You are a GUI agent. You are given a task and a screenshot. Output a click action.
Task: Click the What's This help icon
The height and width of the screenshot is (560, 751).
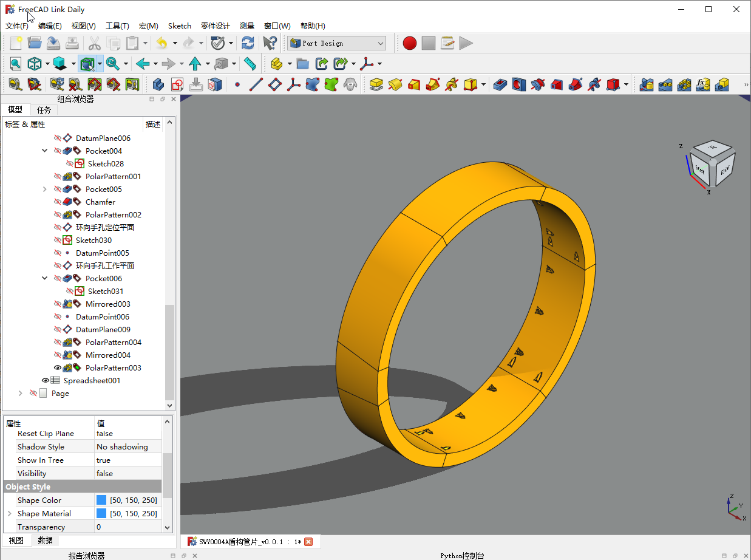point(270,43)
